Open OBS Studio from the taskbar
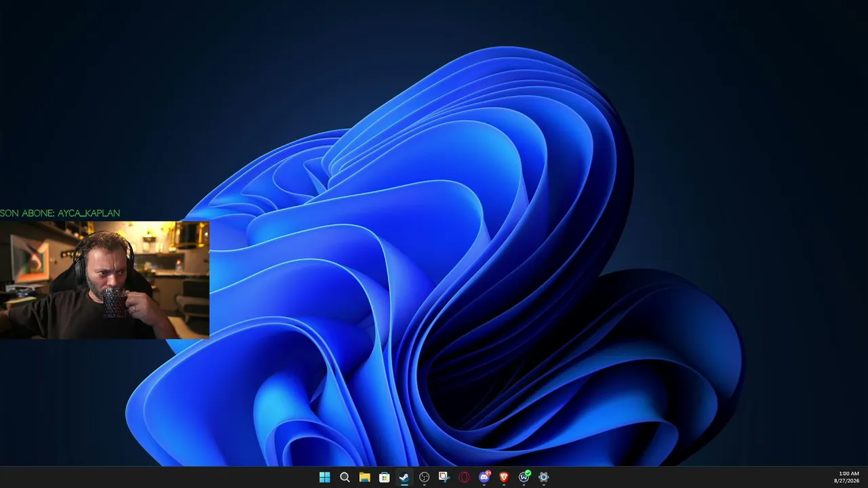Viewport: 868px width, 488px height. click(425, 477)
